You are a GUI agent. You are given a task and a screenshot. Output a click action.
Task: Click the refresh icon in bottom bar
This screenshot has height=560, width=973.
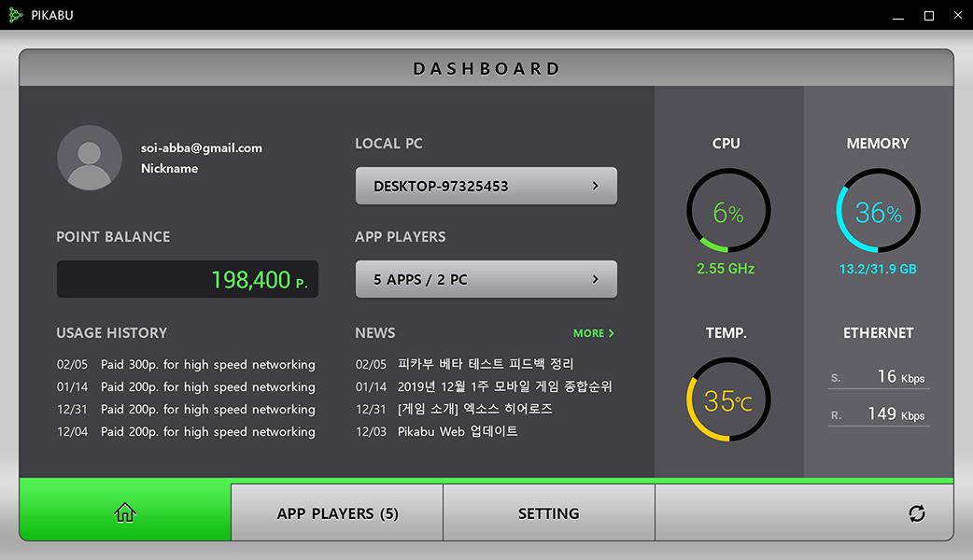pyautogui.click(x=917, y=513)
